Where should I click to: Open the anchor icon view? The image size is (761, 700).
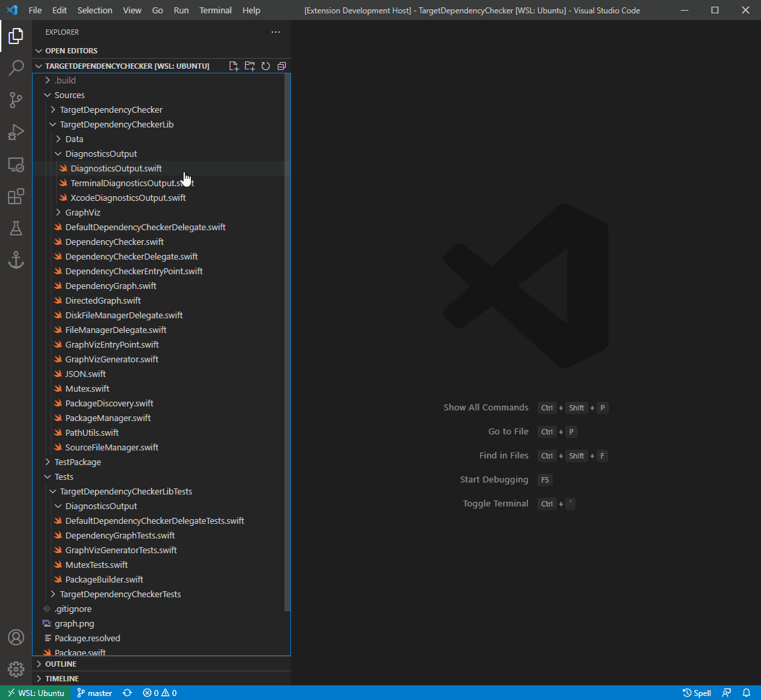pyautogui.click(x=15, y=260)
